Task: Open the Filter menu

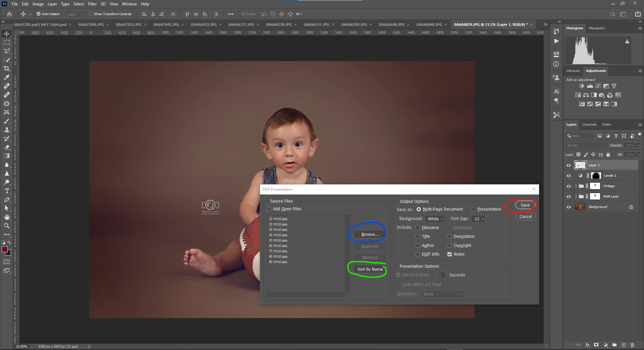Action: 92,4
